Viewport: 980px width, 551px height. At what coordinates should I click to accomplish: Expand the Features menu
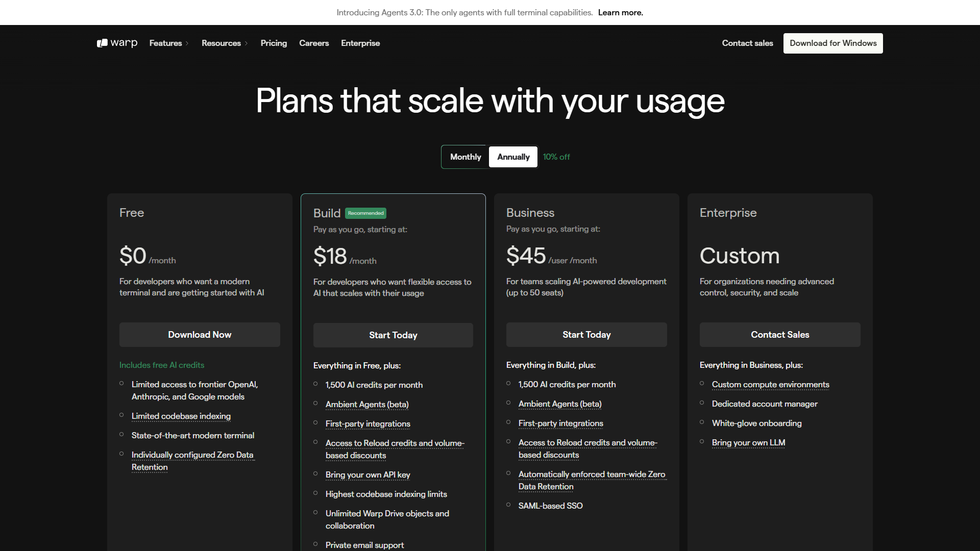[x=168, y=43]
